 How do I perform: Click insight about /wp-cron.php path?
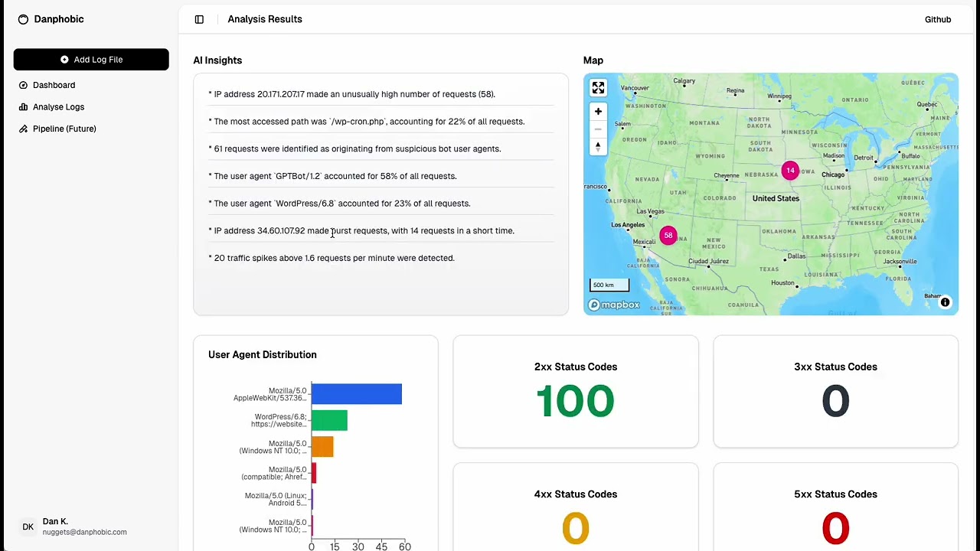pos(366,122)
